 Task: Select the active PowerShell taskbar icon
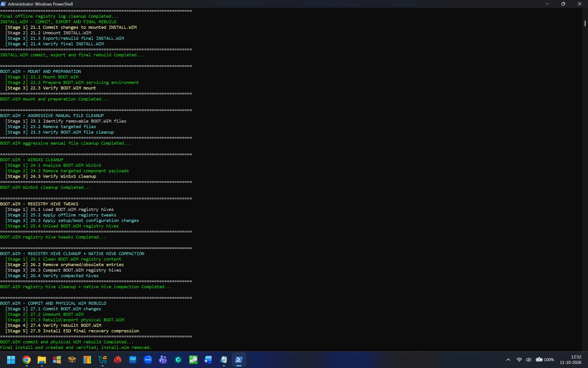pyautogui.click(x=239, y=359)
